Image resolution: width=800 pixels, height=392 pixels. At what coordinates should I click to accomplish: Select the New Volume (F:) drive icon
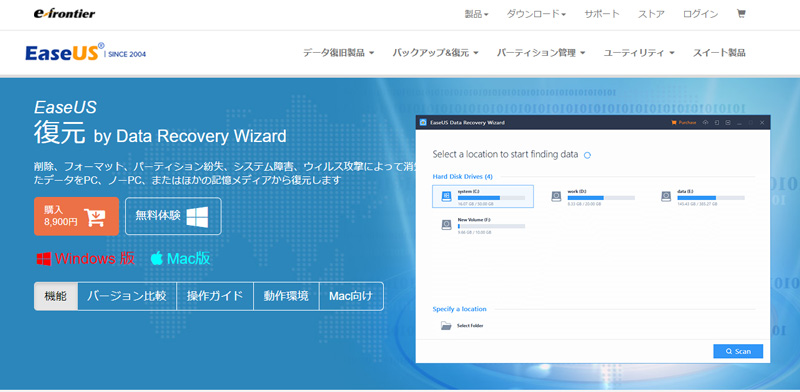[x=446, y=225]
